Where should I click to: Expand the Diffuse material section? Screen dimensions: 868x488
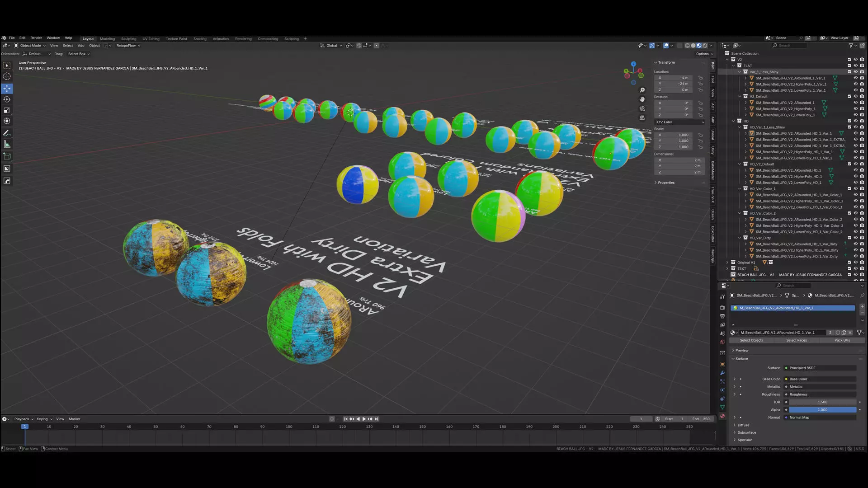pyautogui.click(x=743, y=425)
